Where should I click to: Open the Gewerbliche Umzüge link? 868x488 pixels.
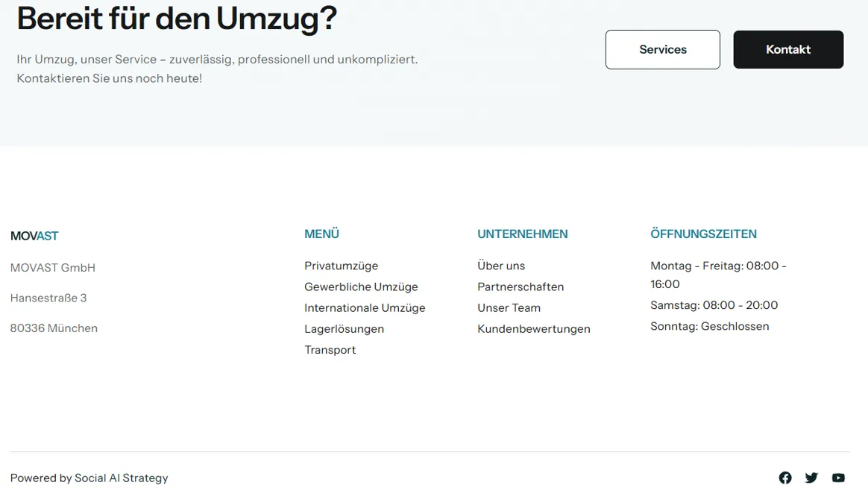click(361, 287)
